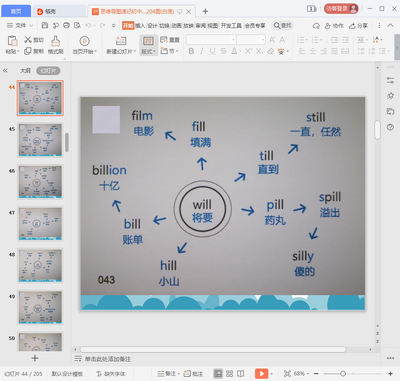This screenshot has height=381, width=400.
Task: Open the bullet list dropdown arrow
Action: pyautogui.click(x=307, y=40)
